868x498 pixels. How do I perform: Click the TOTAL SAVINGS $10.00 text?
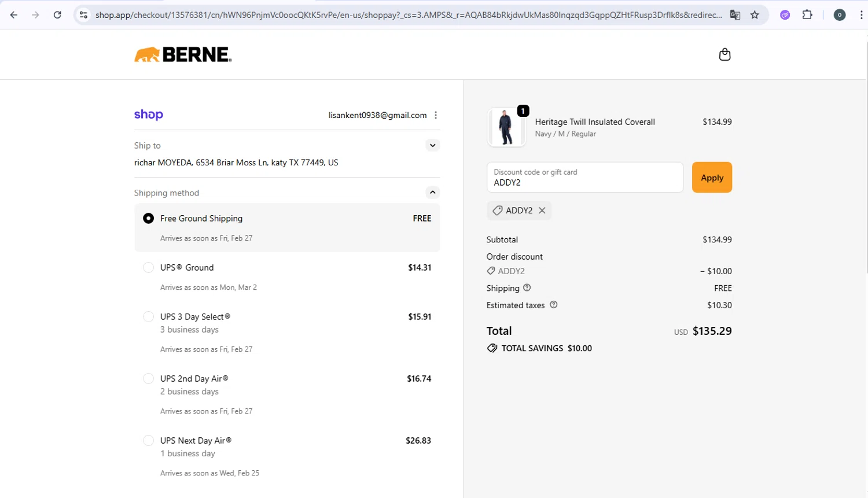[x=547, y=348]
